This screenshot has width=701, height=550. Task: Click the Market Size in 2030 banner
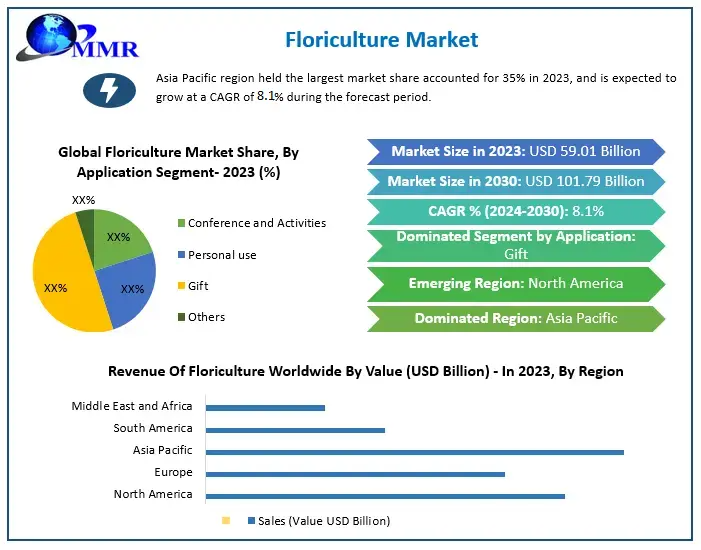[516, 182]
